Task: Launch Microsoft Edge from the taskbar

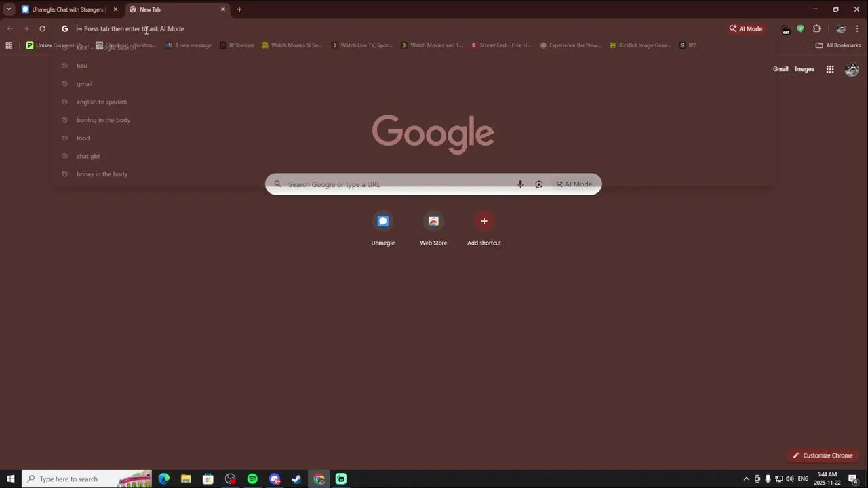Action: 164,479
